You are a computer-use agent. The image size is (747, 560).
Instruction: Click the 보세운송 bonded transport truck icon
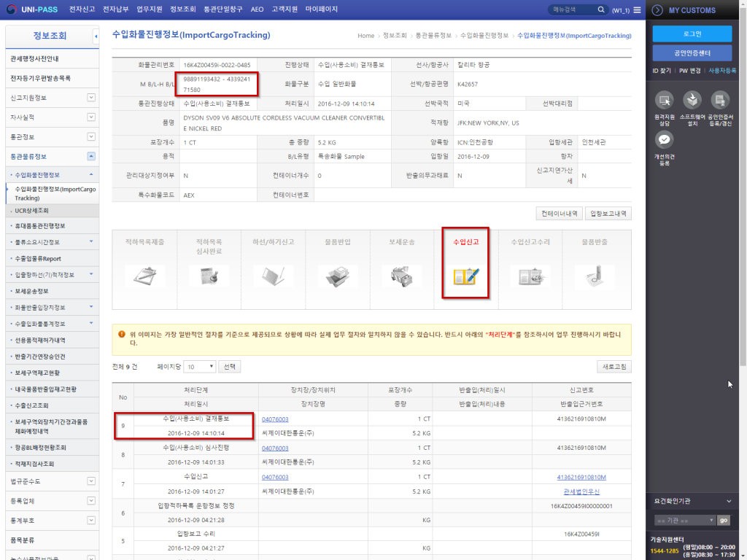tap(402, 276)
